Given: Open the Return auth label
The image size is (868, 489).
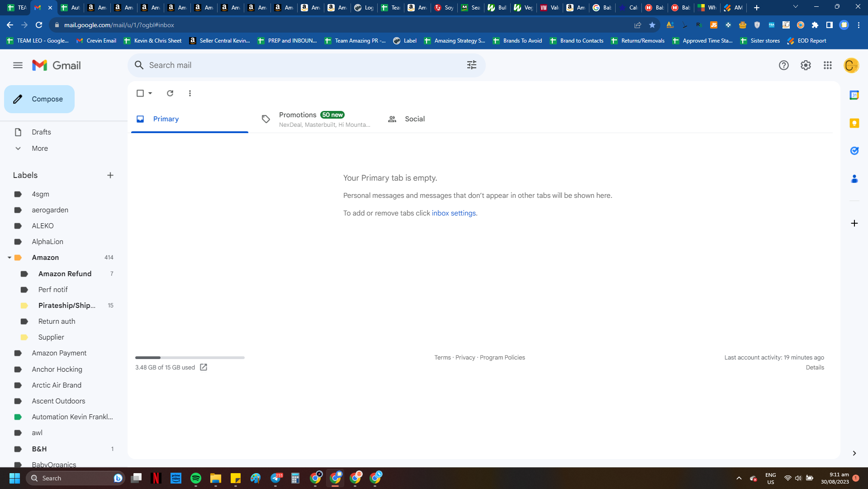Looking at the screenshot, I should coord(57,321).
